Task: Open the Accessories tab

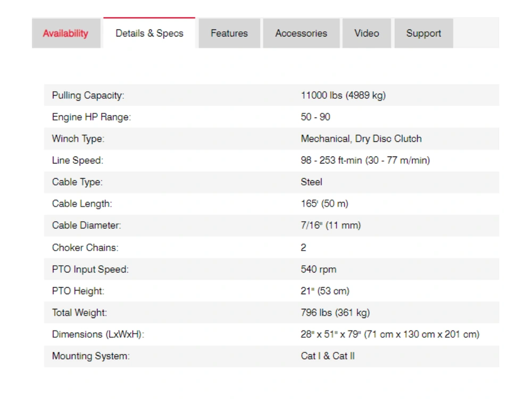Action: point(301,34)
